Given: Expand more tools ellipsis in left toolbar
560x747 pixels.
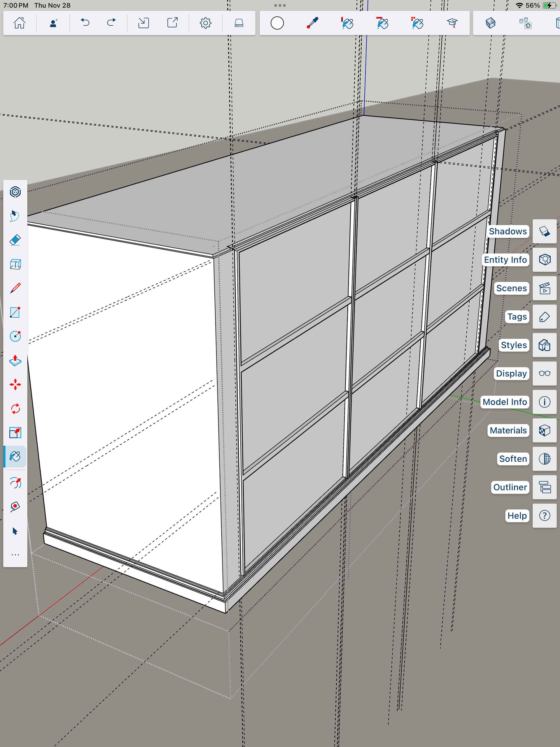Looking at the screenshot, I should click(x=15, y=555).
